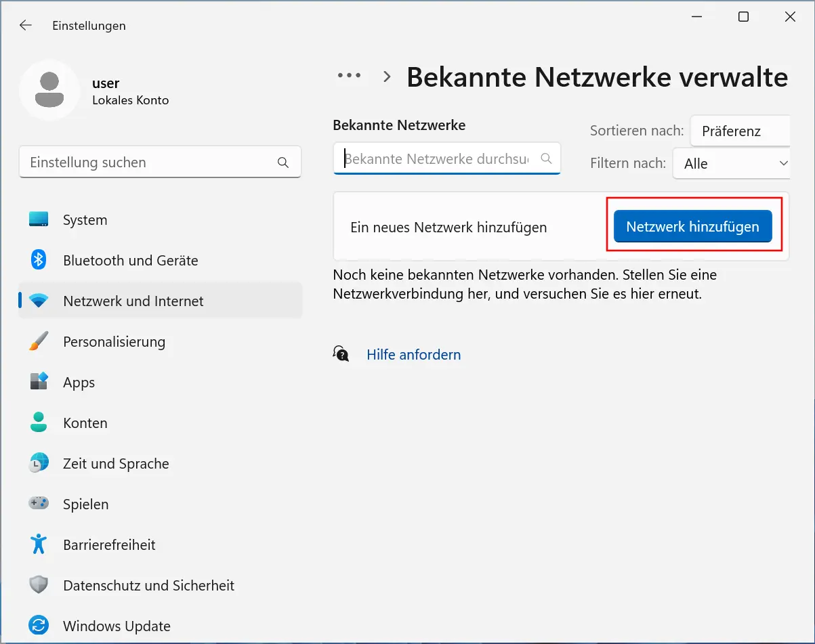Select Netzwerk und Internet in sidebar

[133, 301]
